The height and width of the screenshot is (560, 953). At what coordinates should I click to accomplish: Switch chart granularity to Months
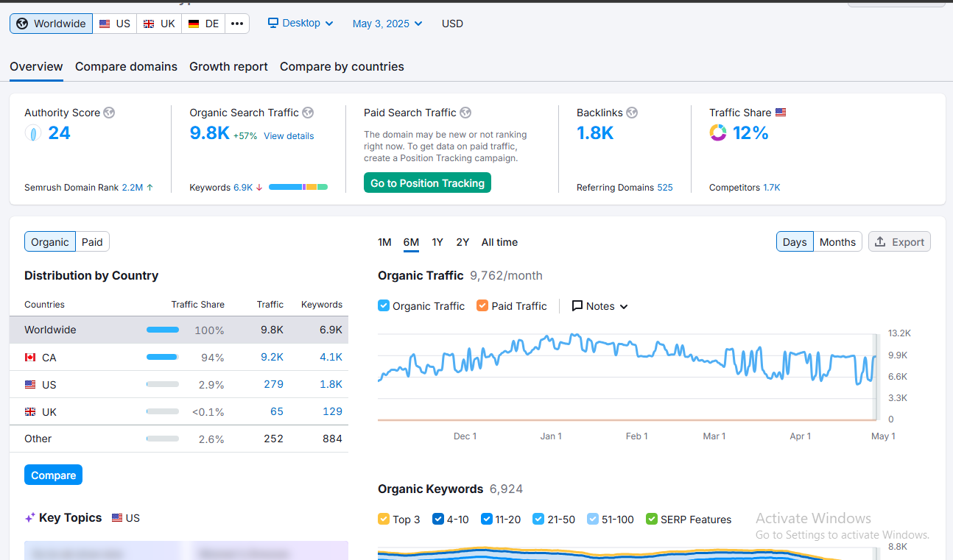(837, 242)
